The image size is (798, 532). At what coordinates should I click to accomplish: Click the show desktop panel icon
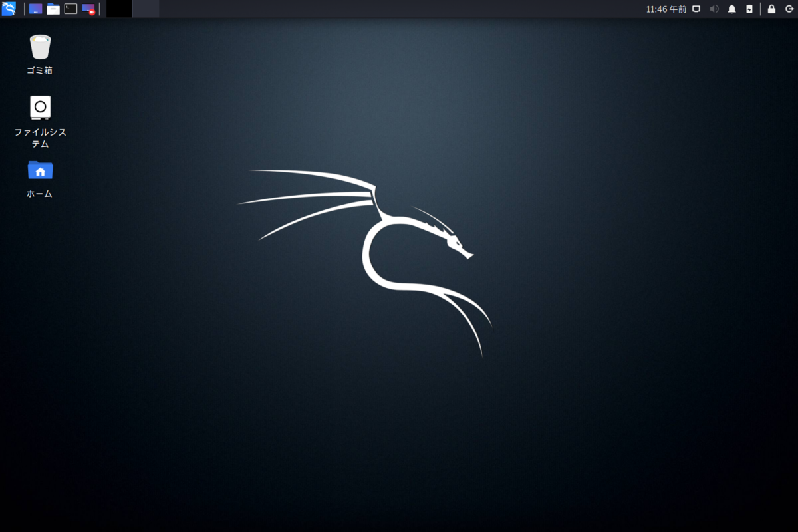pyautogui.click(x=35, y=9)
